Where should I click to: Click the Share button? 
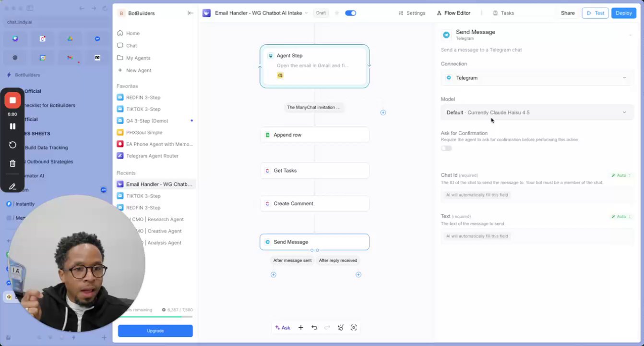pyautogui.click(x=568, y=13)
